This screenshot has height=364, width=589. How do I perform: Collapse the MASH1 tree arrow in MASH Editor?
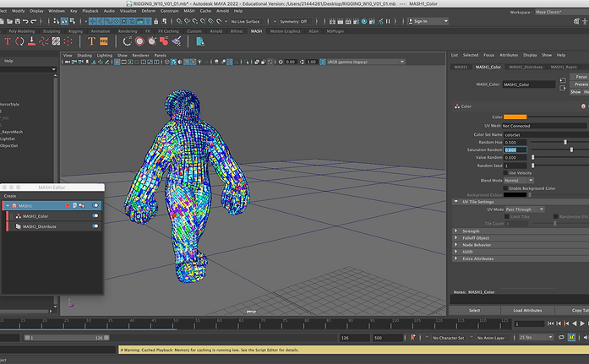coord(8,205)
